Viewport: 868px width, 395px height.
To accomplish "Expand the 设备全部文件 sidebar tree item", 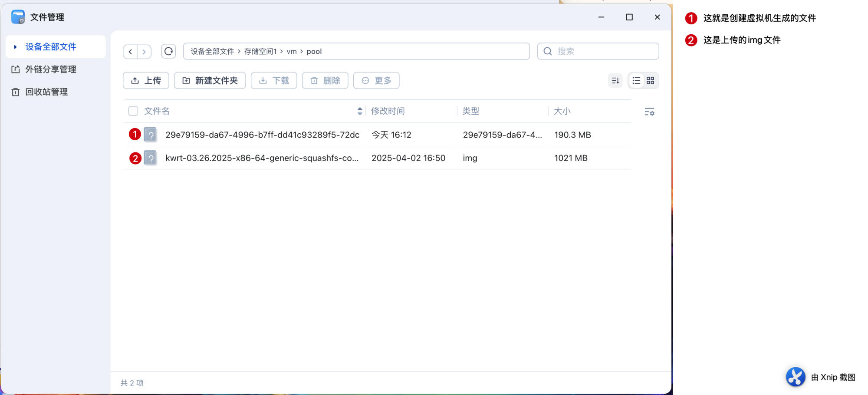I will [x=16, y=47].
